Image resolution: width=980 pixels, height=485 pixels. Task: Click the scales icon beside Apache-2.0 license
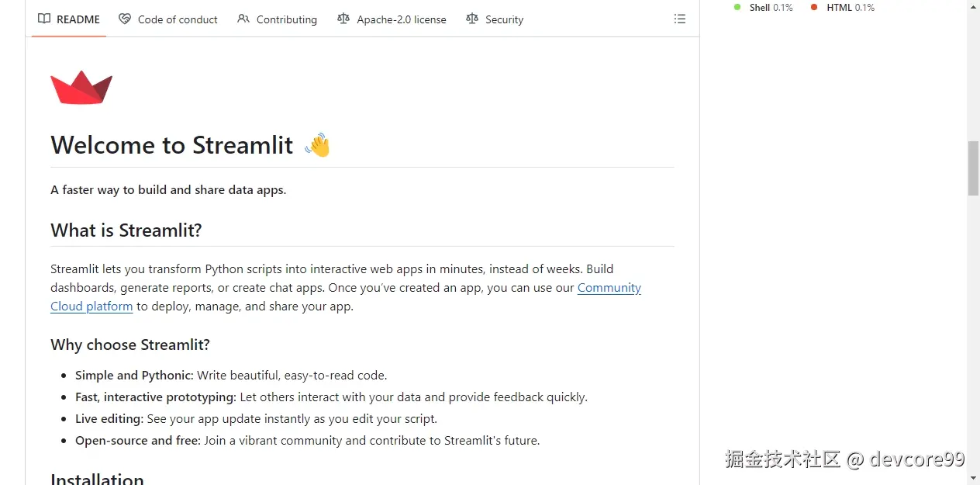(x=343, y=19)
